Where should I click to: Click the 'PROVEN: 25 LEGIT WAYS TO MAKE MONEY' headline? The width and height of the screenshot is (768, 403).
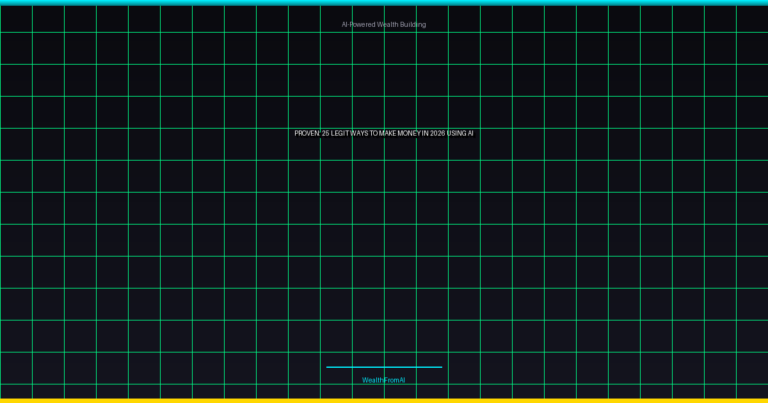coord(384,133)
